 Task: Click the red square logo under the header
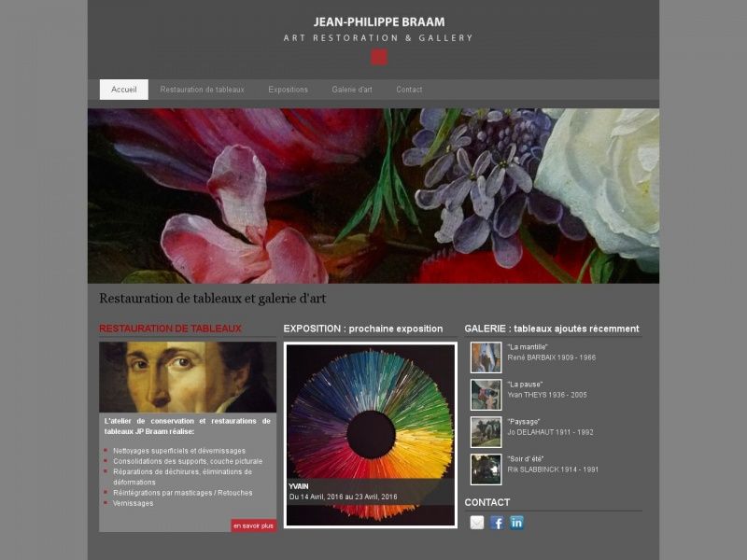pyautogui.click(x=379, y=57)
